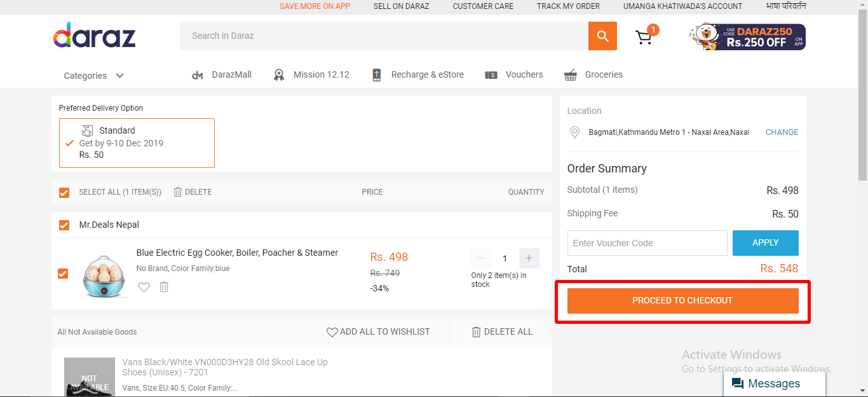Uncheck the Blue Electric Egg Cooker checkbox

tap(63, 274)
